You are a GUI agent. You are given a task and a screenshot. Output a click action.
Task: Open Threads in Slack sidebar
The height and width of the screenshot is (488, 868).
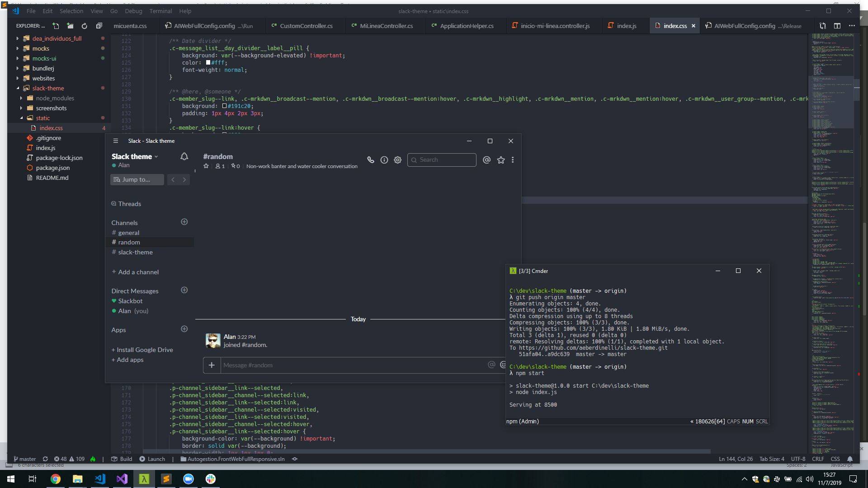[129, 204]
